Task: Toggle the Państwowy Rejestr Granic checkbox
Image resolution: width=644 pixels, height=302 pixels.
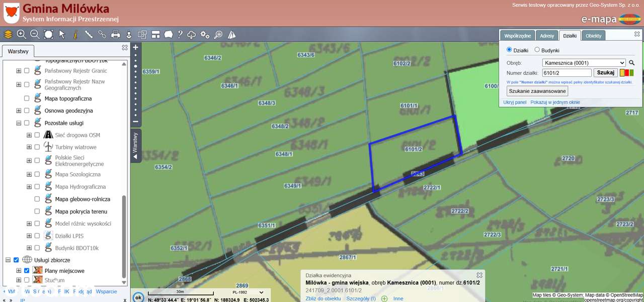Action: click(x=27, y=71)
